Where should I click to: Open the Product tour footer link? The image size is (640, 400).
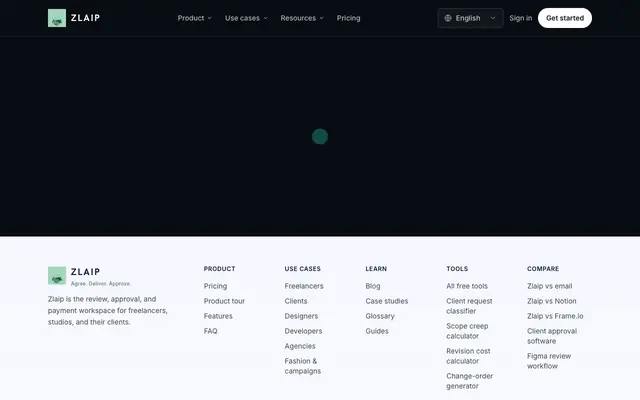[224, 301]
